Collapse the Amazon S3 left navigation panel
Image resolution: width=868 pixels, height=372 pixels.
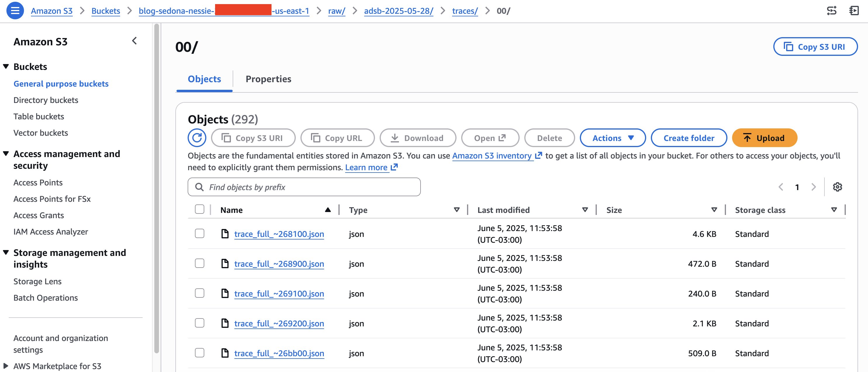click(x=134, y=40)
